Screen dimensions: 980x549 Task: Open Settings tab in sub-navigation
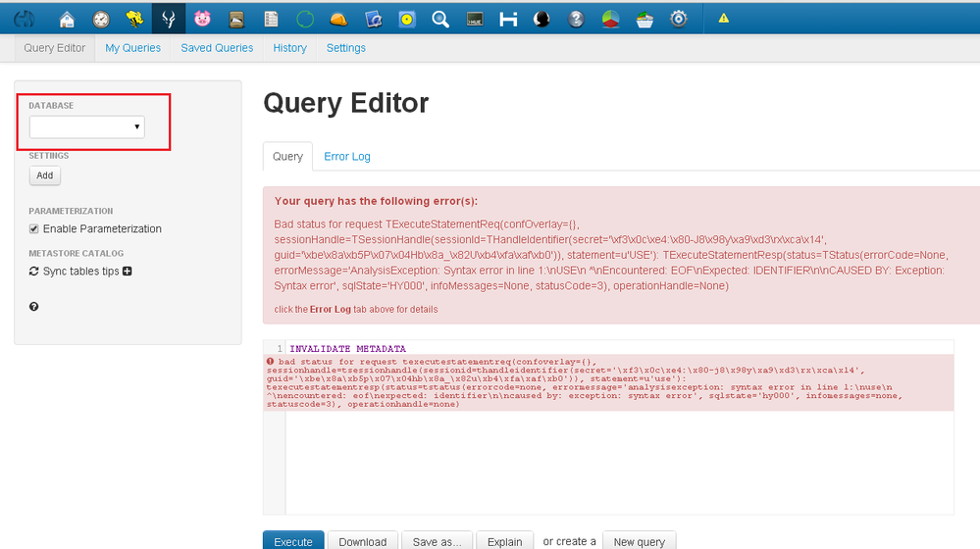click(345, 48)
